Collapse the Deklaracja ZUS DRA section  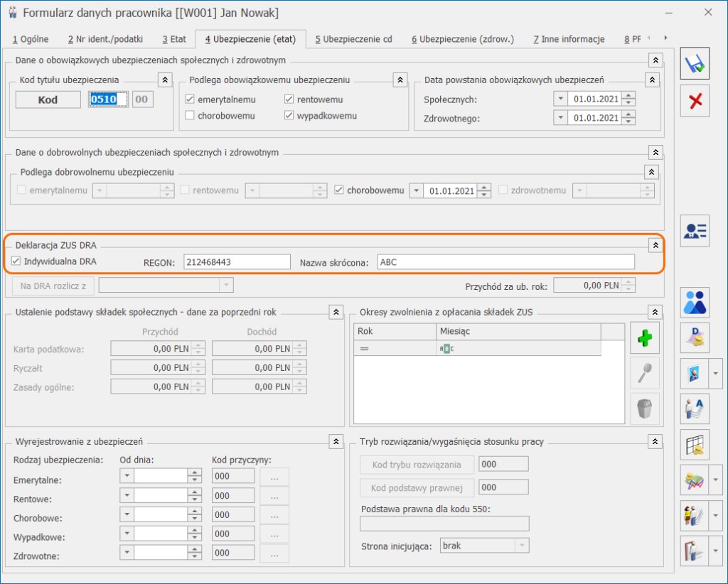pyautogui.click(x=654, y=244)
